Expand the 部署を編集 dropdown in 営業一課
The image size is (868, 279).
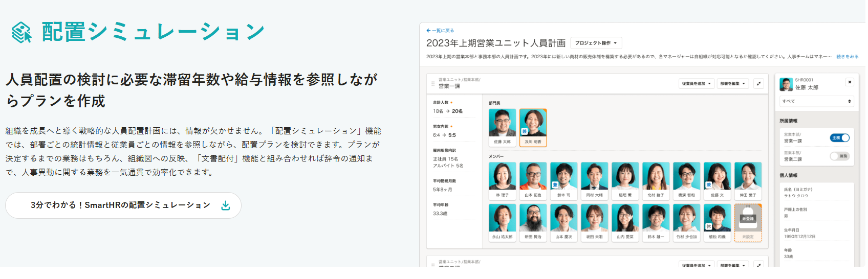click(732, 84)
